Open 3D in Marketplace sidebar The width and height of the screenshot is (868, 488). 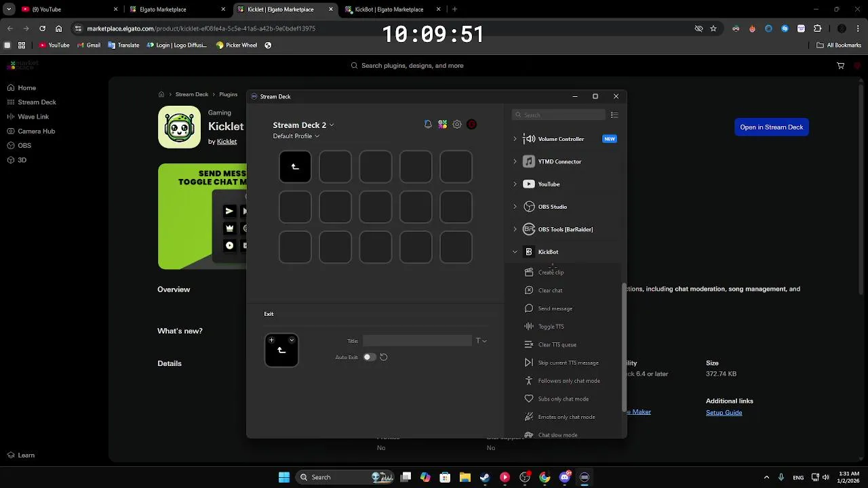click(x=17, y=160)
